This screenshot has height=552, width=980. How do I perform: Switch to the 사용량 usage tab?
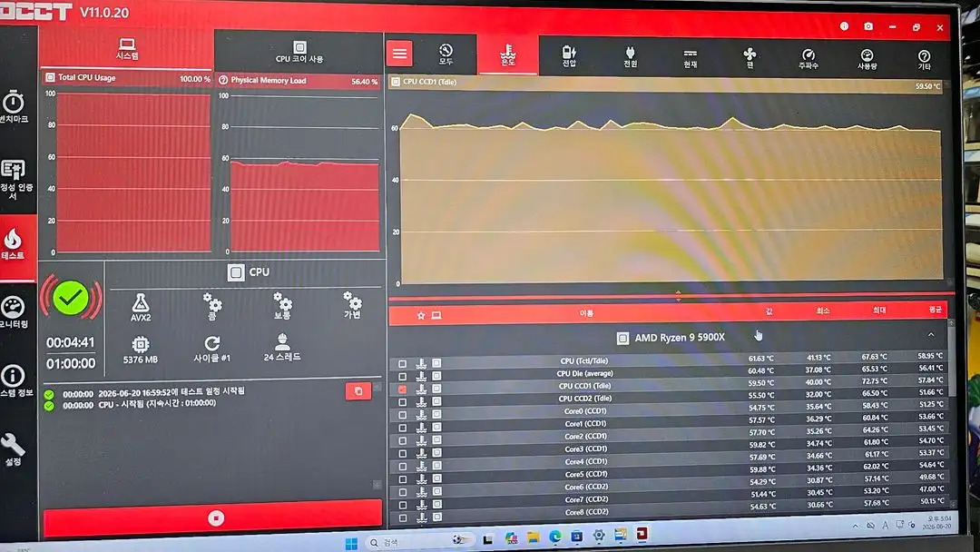[867, 59]
